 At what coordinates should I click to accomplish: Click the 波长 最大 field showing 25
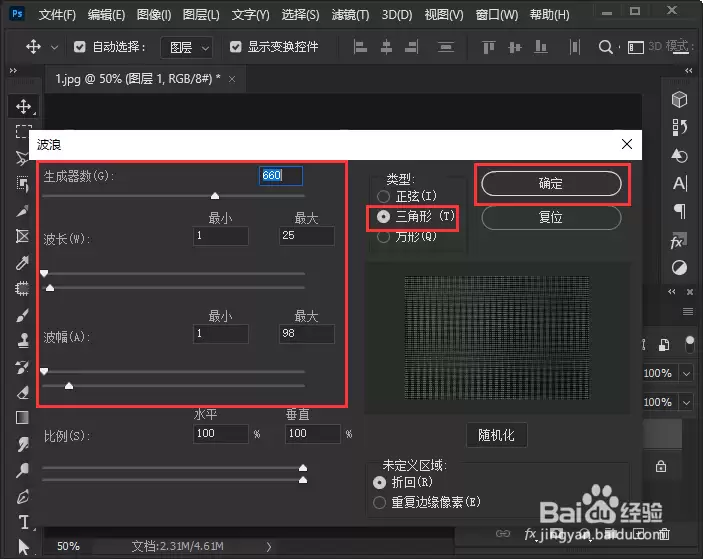(x=307, y=236)
